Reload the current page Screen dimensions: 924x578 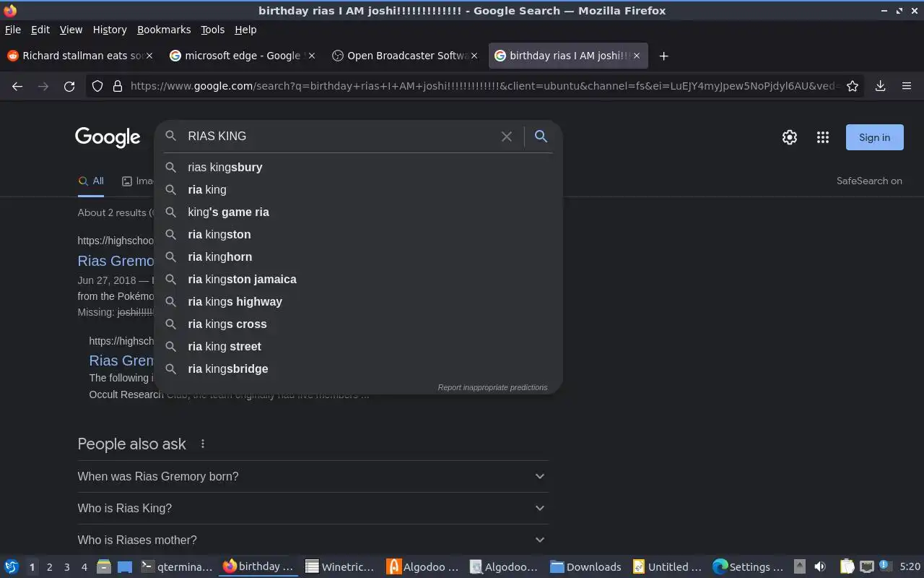coord(69,86)
